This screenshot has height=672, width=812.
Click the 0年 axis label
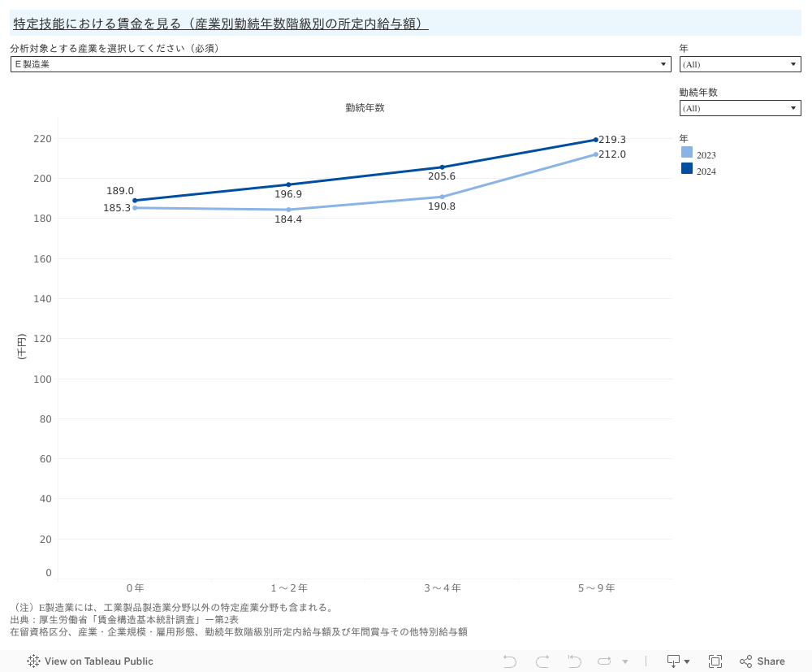135,587
